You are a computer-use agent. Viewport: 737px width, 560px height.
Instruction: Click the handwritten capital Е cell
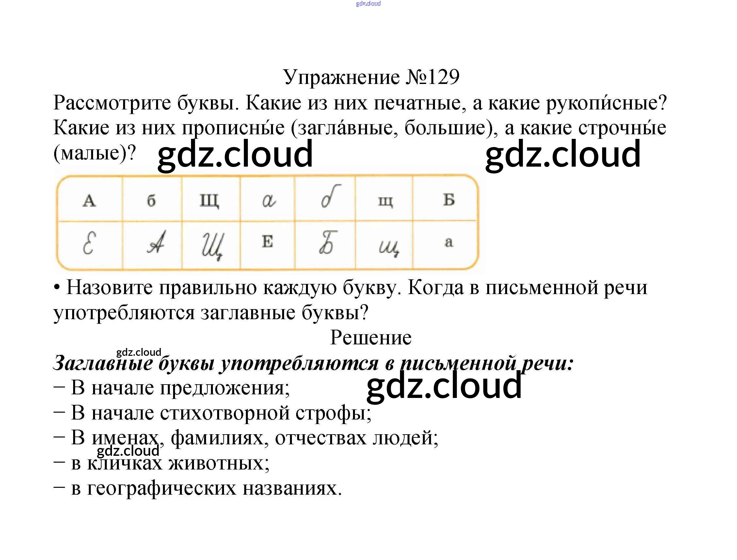(89, 243)
